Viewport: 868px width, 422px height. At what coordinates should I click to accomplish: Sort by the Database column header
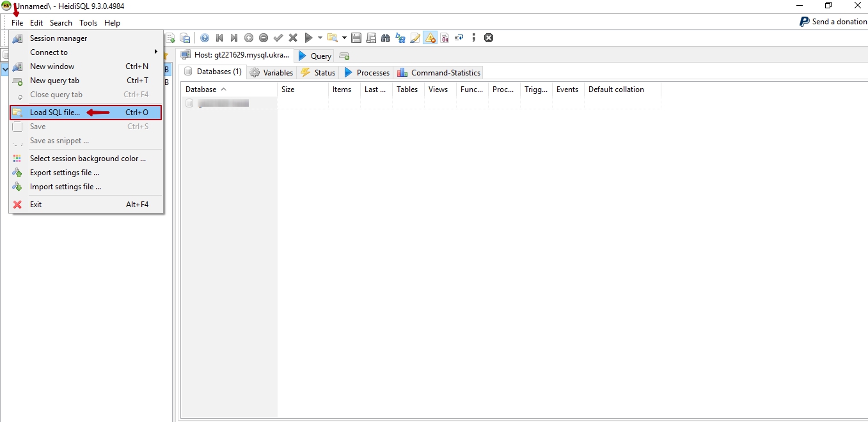[x=229, y=90]
